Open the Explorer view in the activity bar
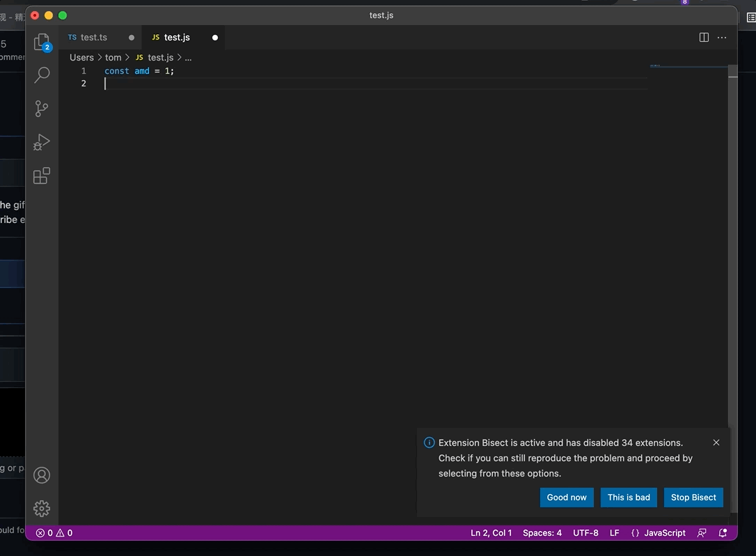The height and width of the screenshot is (556, 756). coord(42,41)
